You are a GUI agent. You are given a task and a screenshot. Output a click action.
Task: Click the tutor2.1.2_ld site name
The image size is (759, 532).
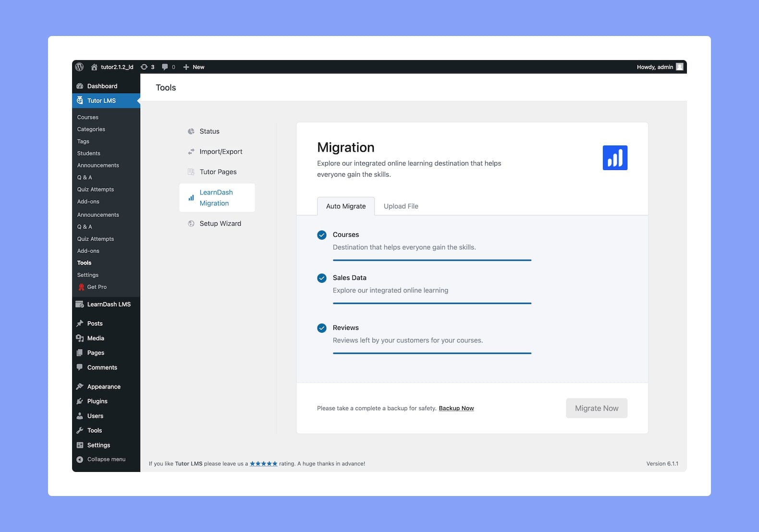pyautogui.click(x=117, y=67)
